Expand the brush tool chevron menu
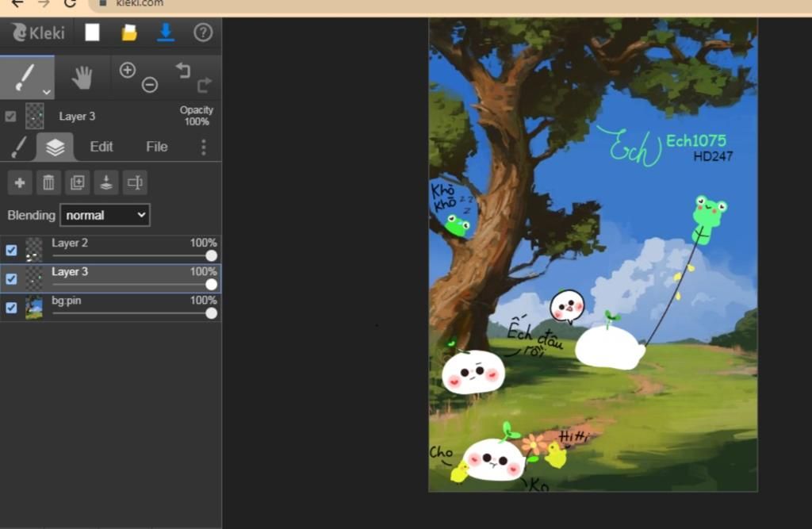The image size is (812, 529). [x=46, y=91]
